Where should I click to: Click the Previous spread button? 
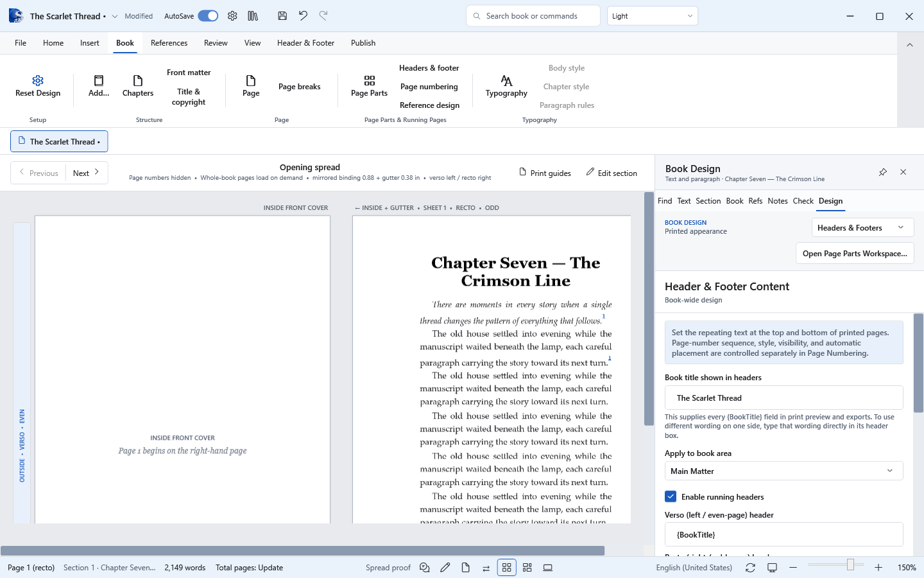[38, 173]
